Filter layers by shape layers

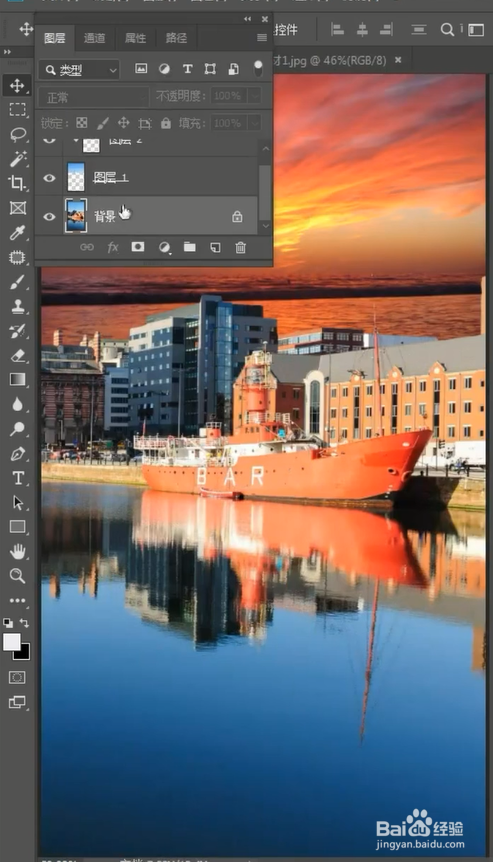pyautogui.click(x=210, y=69)
